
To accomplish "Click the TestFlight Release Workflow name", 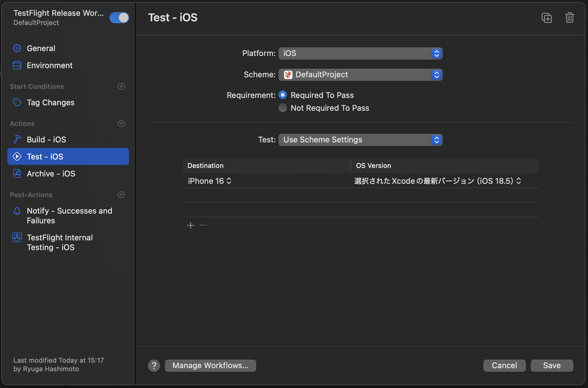I will click(58, 13).
